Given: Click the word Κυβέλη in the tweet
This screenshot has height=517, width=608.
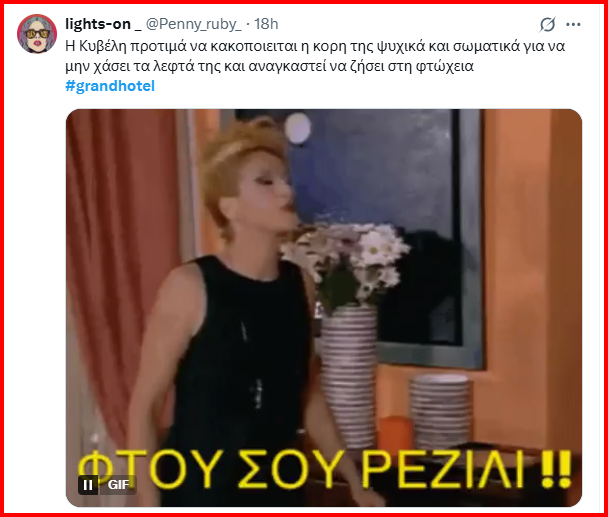Looking at the screenshot, I should point(103,46).
